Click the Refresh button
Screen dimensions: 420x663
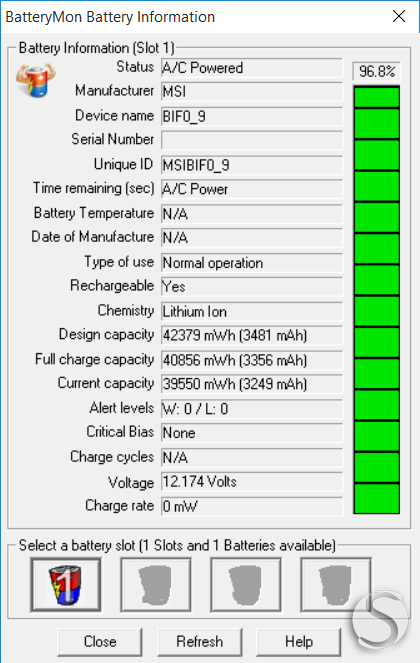tap(200, 641)
